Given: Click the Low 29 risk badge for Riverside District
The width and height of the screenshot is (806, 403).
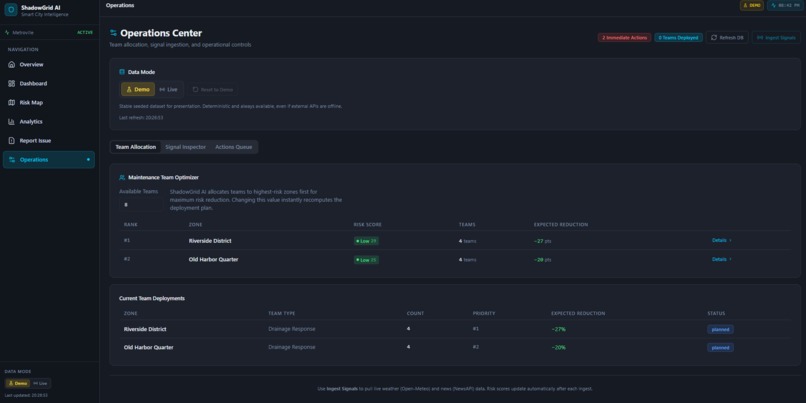Looking at the screenshot, I should tap(366, 241).
